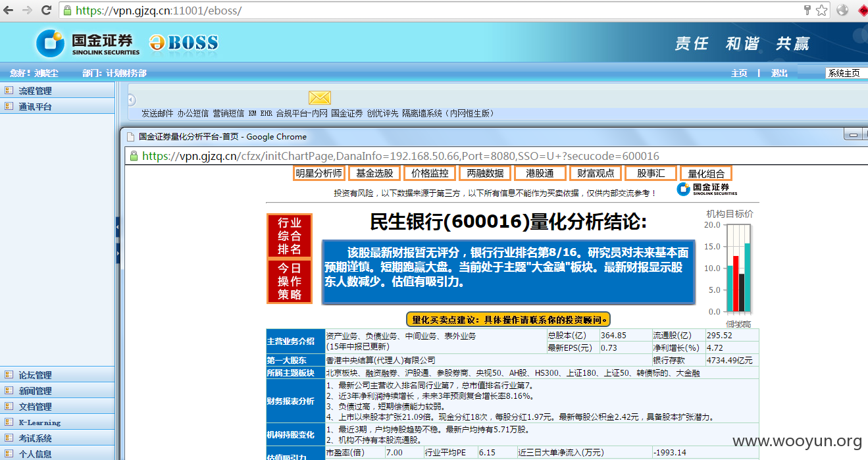Viewport: 868px width, 460px height.
Task: Click the 市盈率 value 7.00 cell
Action: tap(403, 452)
